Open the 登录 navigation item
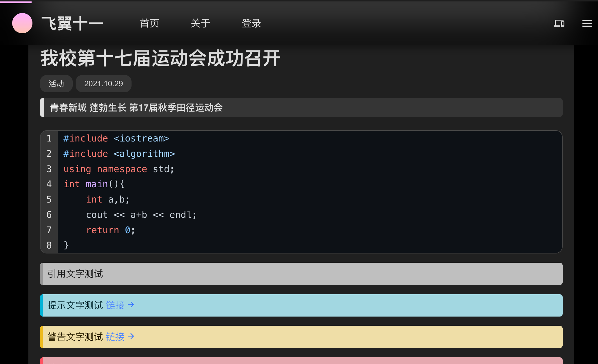The width and height of the screenshot is (598, 364). [251, 23]
